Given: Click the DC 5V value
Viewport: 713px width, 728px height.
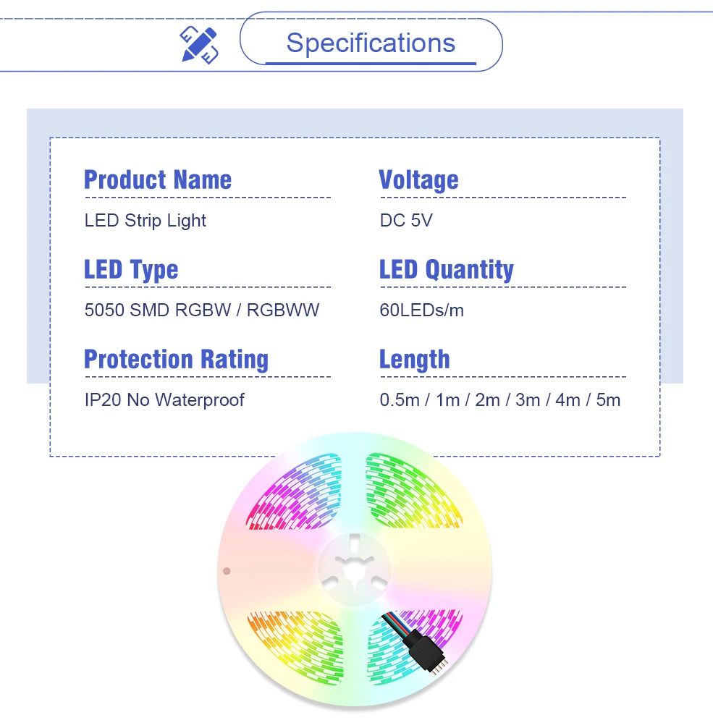Looking at the screenshot, I should coord(406,221).
